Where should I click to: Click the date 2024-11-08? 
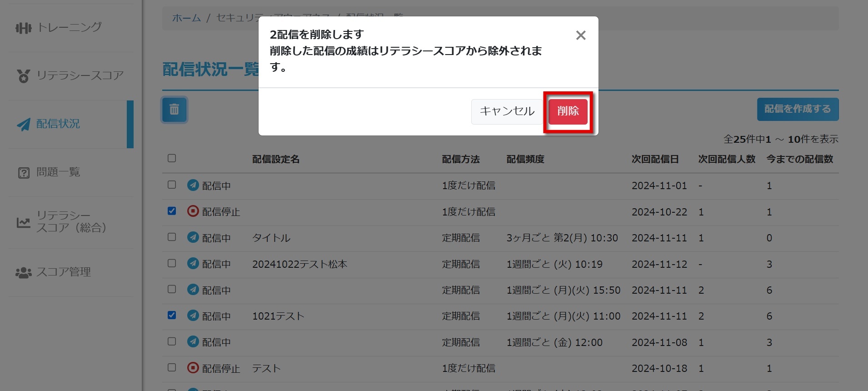click(x=659, y=342)
